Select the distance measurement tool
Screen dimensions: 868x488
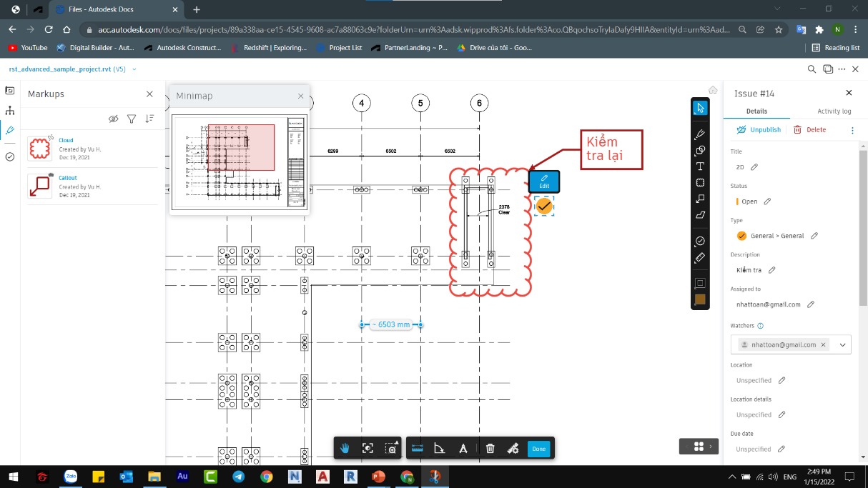(418, 449)
